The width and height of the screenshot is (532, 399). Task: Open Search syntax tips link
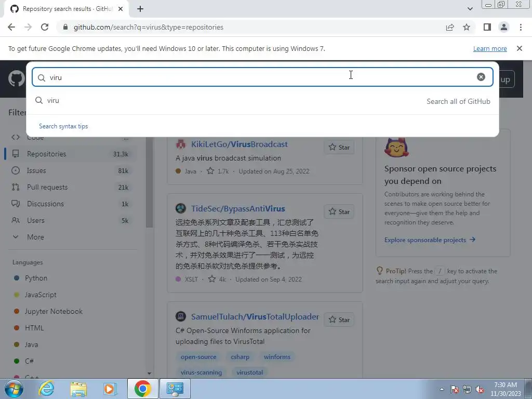point(63,126)
